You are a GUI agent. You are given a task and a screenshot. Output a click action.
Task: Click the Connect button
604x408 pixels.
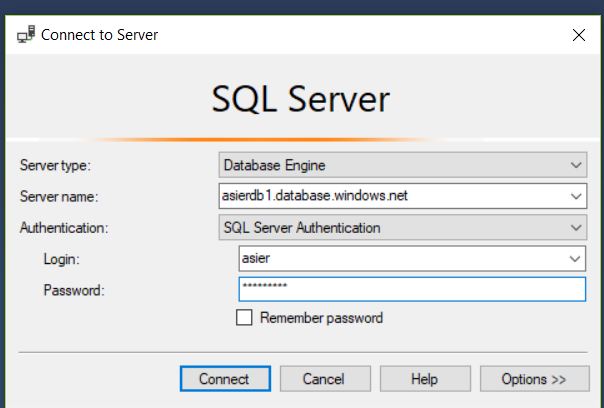tap(225, 379)
